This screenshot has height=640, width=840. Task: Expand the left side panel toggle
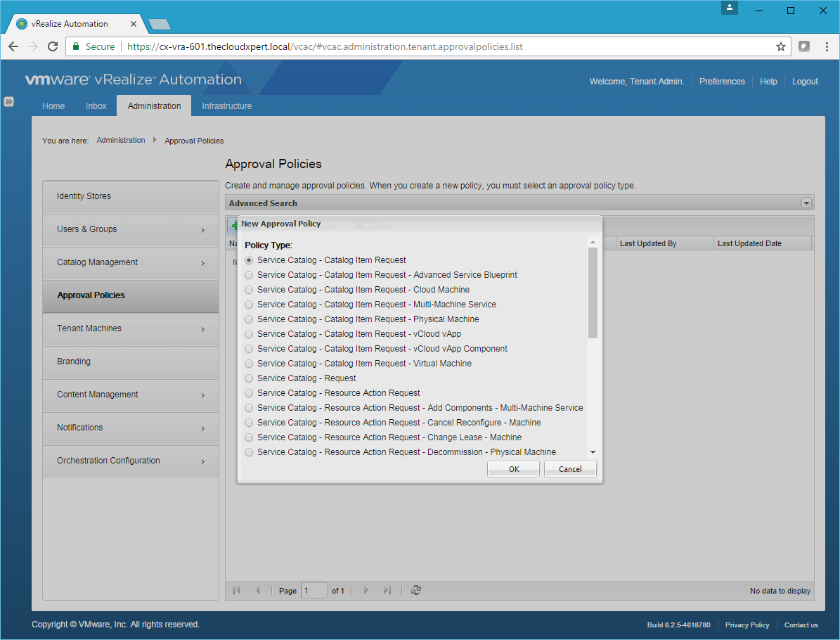(x=8, y=101)
